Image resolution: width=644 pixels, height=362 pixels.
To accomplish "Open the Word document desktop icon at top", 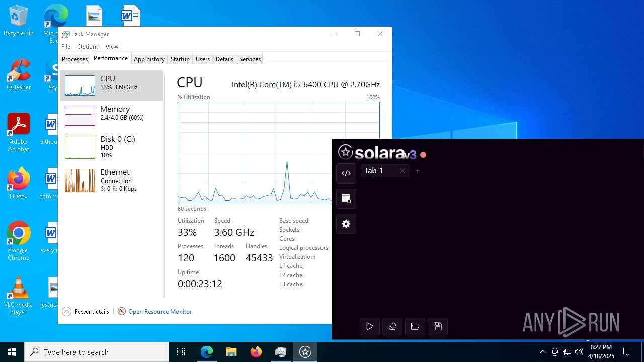I will (x=130, y=15).
